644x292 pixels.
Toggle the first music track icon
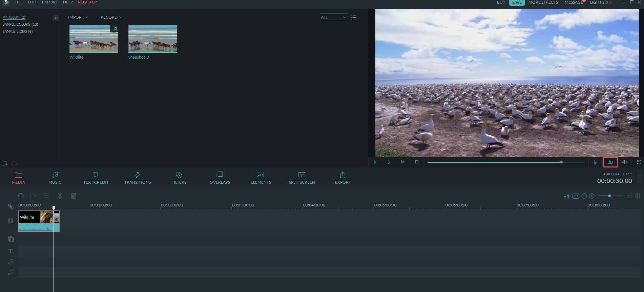coord(11,262)
